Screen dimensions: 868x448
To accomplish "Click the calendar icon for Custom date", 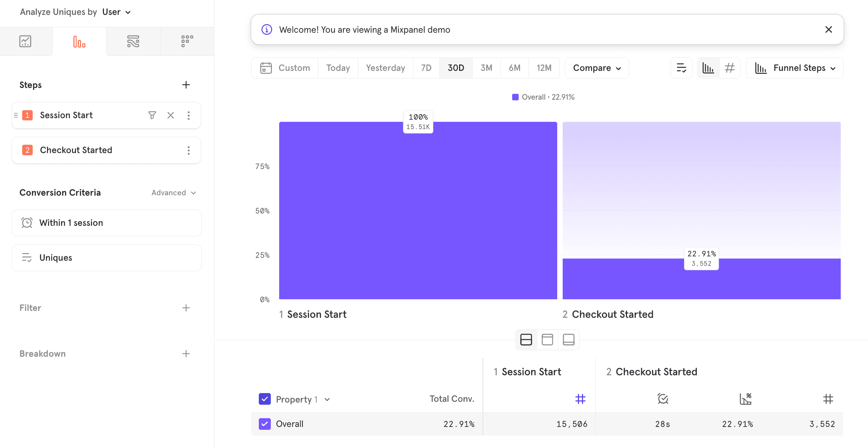I will 266,68.
